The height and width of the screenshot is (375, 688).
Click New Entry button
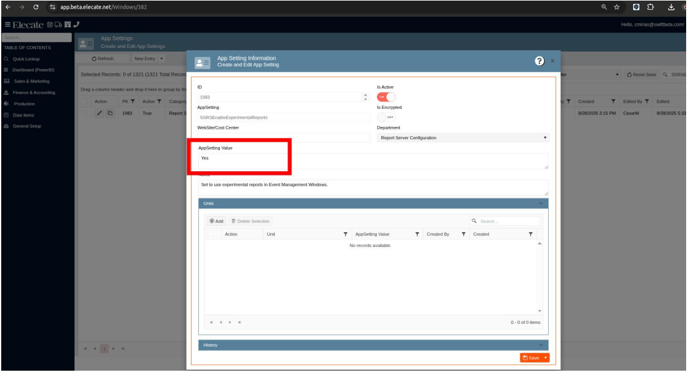pyautogui.click(x=145, y=58)
